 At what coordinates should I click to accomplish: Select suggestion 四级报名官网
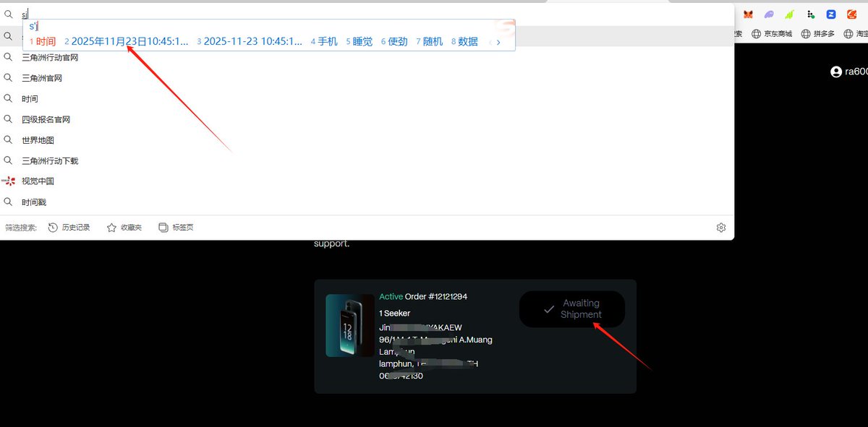[367, 119]
